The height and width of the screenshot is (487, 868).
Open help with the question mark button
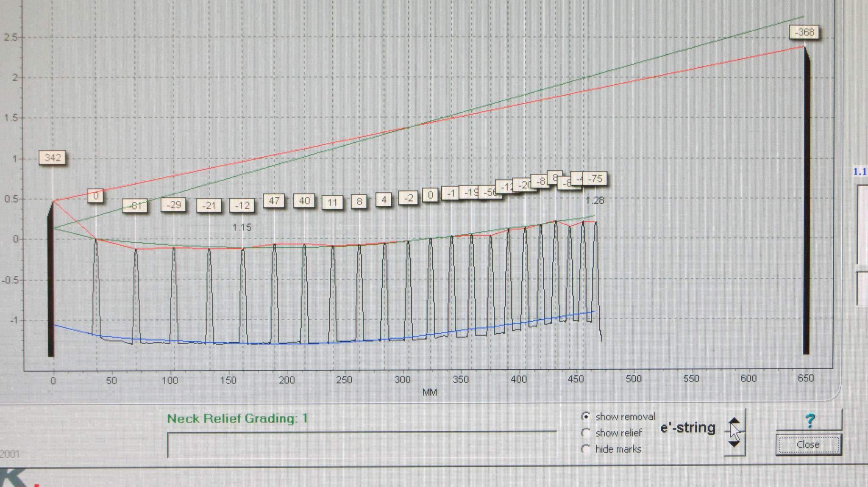(809, 420)
